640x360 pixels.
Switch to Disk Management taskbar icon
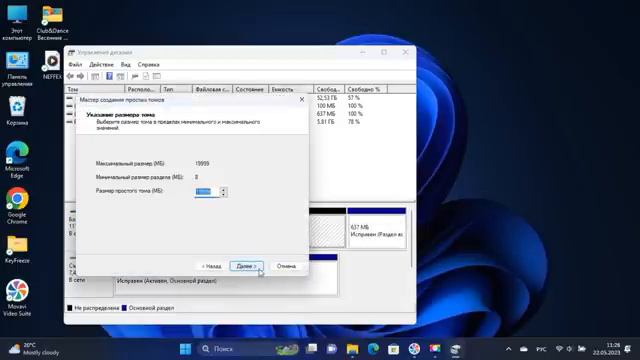pyautogui.click(x=455, y=349)
